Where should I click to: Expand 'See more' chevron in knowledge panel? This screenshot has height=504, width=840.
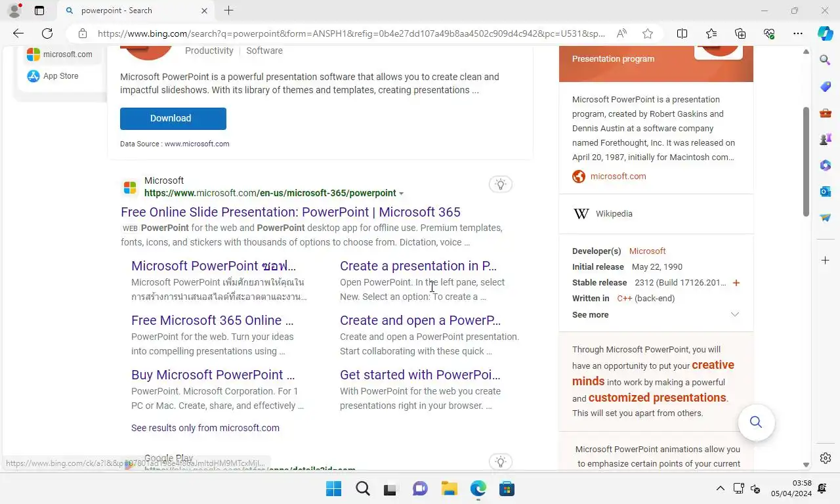pos(735,314)
